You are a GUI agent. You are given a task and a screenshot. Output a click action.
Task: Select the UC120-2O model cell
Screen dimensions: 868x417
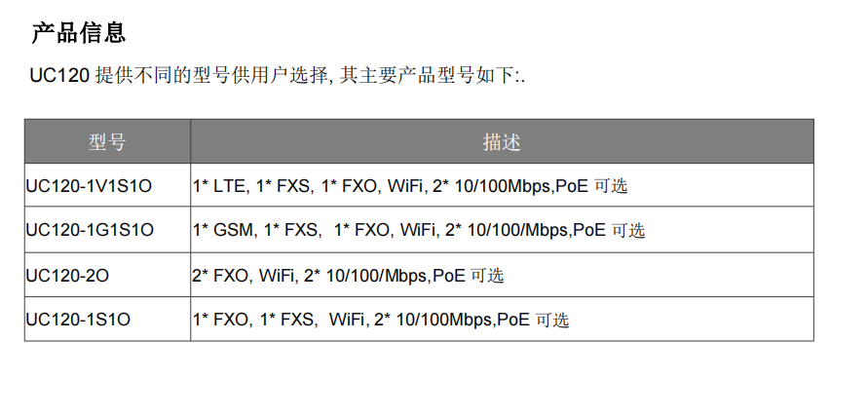(x=67, y=276)
